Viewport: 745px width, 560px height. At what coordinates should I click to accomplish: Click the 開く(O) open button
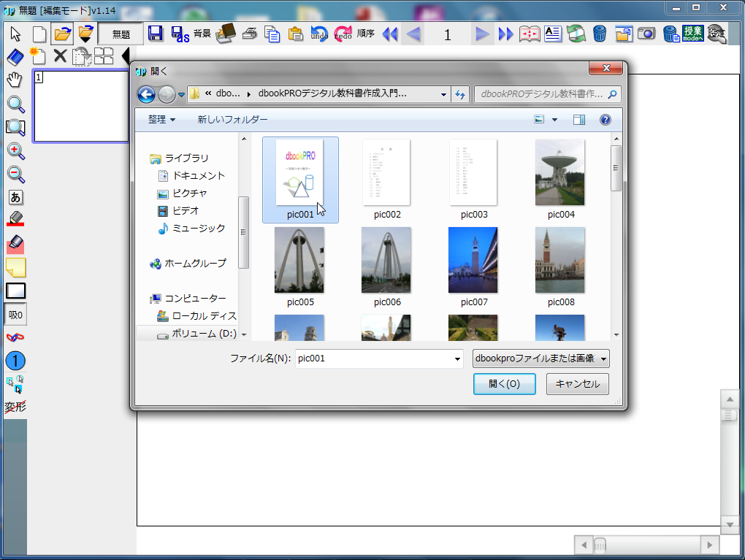pos(505,384)
